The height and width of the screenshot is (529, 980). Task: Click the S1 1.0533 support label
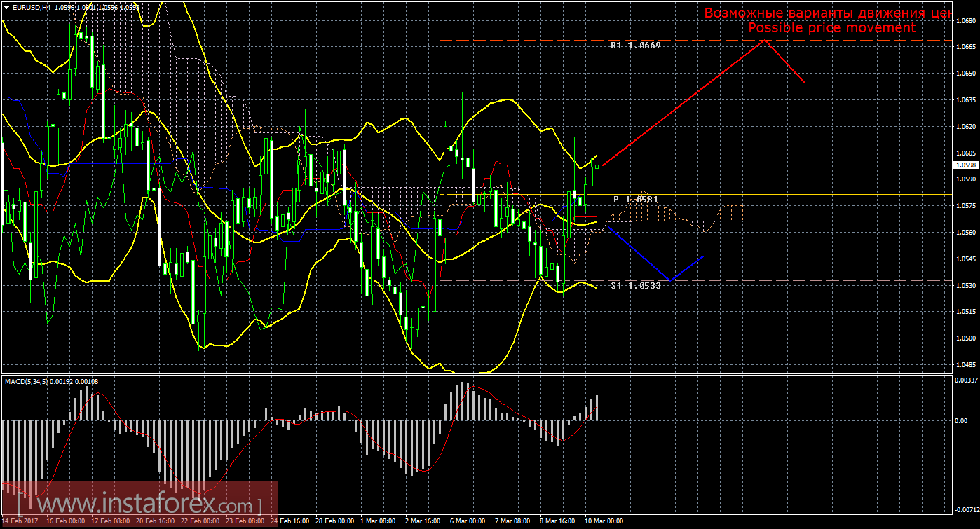coord(635,286)
